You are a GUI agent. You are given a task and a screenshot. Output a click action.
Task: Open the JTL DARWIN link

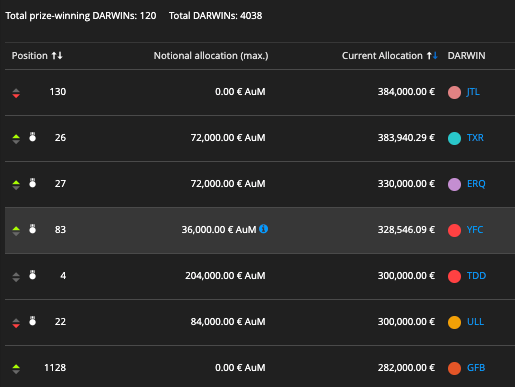click(473, 92)
